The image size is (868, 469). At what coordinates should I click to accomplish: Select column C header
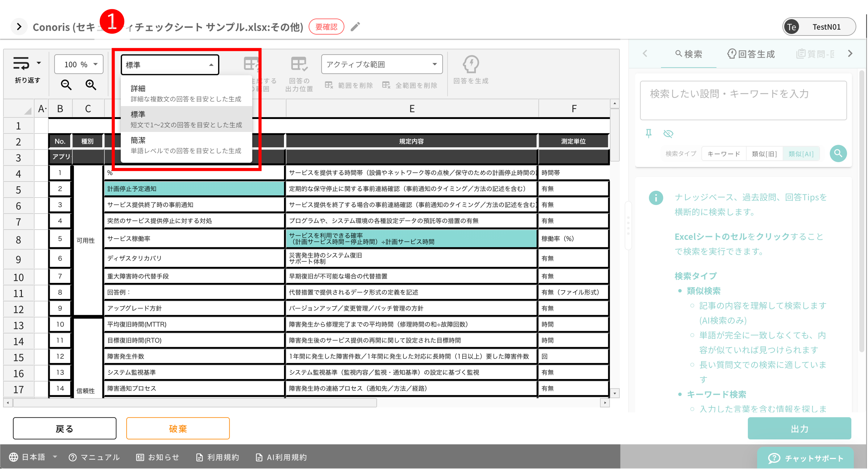(x=88, y=109)
